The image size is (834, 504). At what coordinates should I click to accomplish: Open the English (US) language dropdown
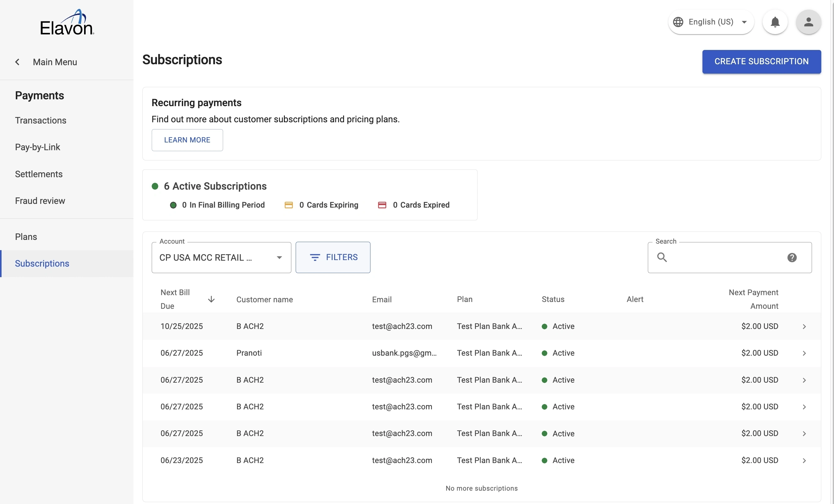click(x=711, y=22)
